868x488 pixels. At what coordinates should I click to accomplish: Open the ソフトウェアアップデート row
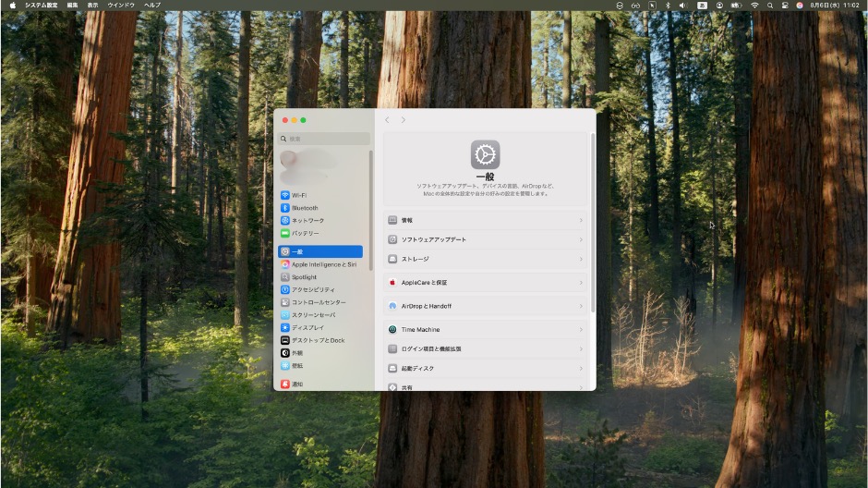click(x=485, y=239)
